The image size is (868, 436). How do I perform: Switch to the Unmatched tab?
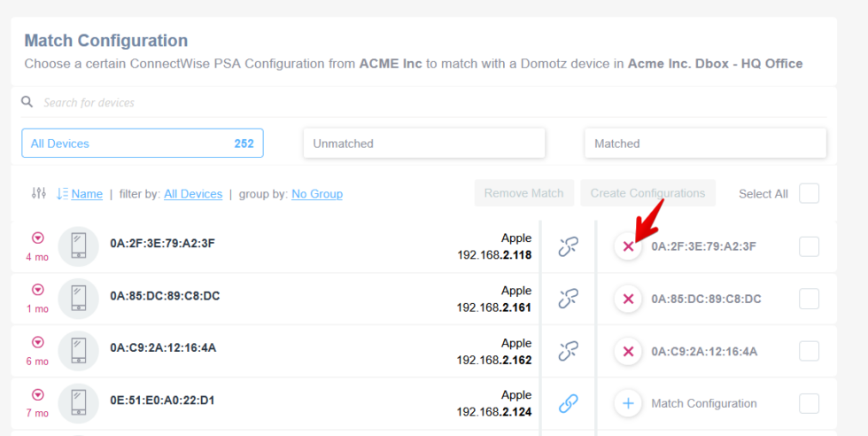[424, 144]
